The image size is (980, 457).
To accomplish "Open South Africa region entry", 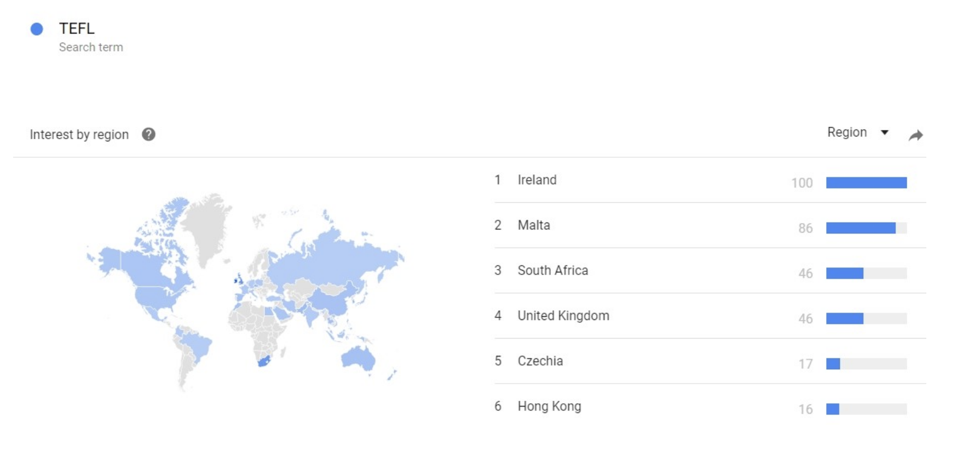I will coord(552,271).
